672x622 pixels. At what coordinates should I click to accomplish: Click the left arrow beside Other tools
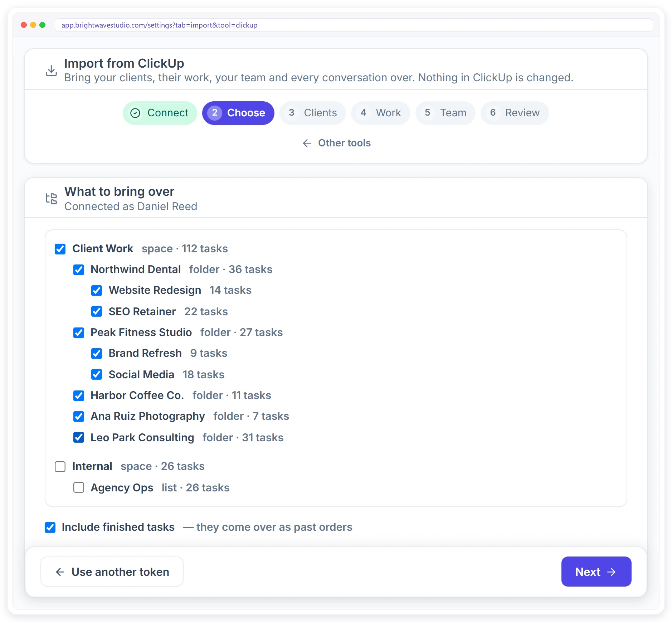coord(307,143)
